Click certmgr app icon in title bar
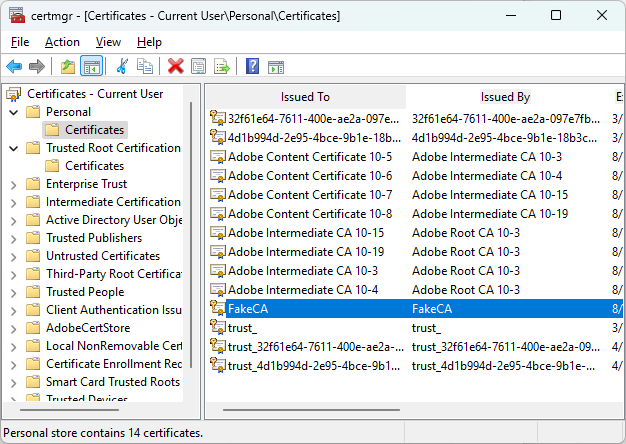626x444 pixels. click(x=17, y=15)
